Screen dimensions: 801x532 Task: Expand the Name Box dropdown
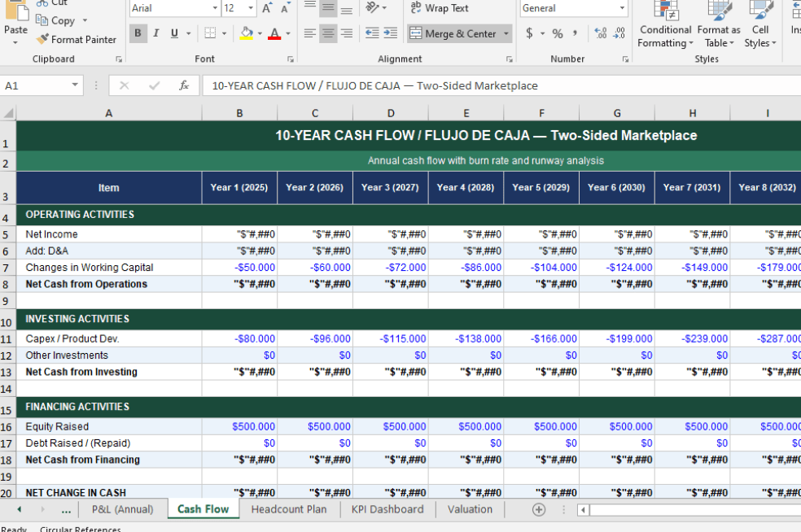click(75, 85)
